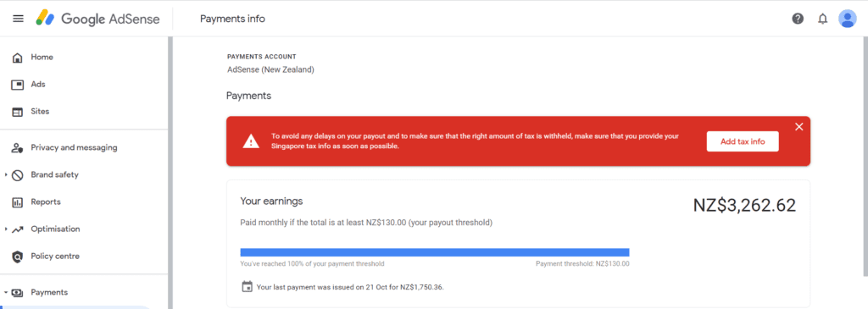Collapse the Payments section arrow
Image resolution: width=868 pixels, height=309 pixels.
[6, 292]
